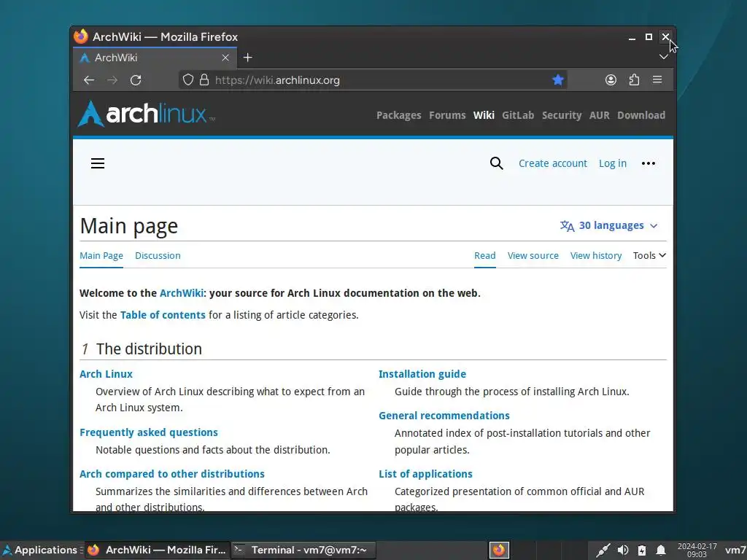
Task: Toggle the blue bookmark star
Action: tap(558, 79)
